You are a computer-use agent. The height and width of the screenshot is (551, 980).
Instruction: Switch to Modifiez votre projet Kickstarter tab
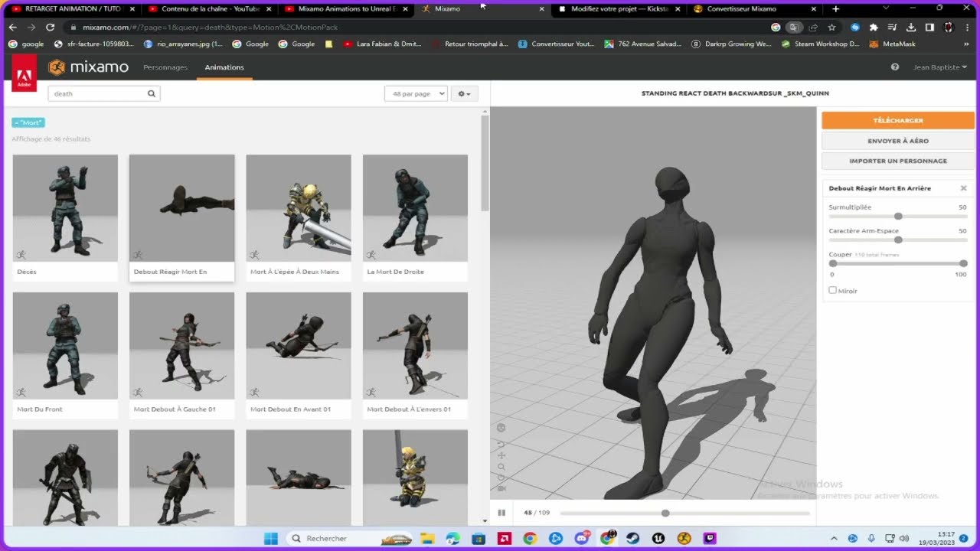coord(620,9)
